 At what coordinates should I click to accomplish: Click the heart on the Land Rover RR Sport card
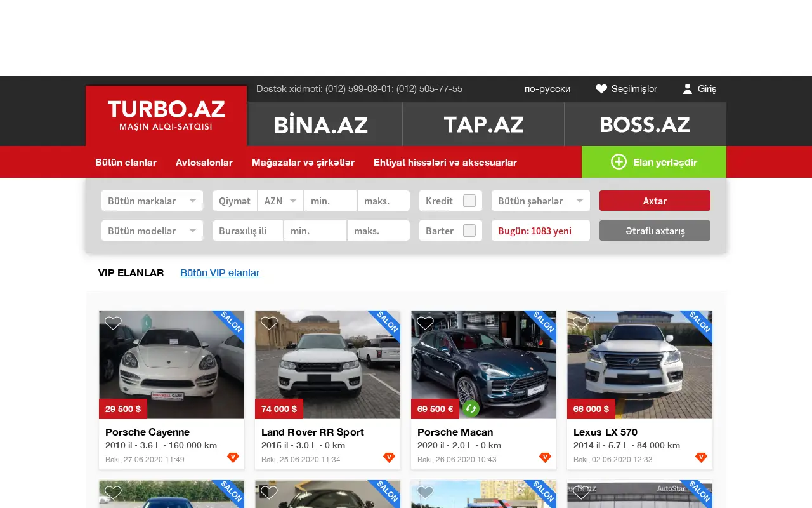click(269, 323)
